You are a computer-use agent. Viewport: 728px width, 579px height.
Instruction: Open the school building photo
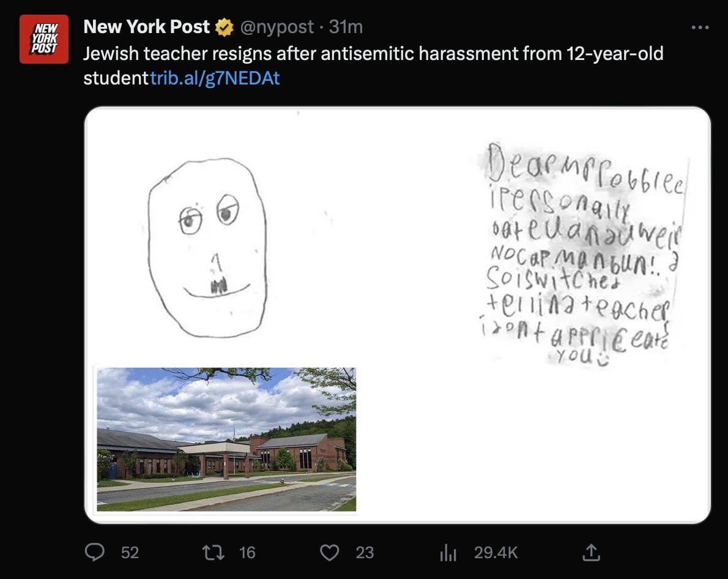click(226, 439)
